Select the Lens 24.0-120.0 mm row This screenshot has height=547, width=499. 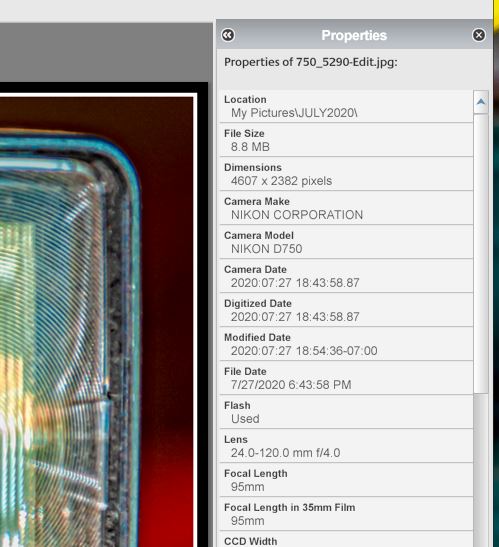pos(346,447)
